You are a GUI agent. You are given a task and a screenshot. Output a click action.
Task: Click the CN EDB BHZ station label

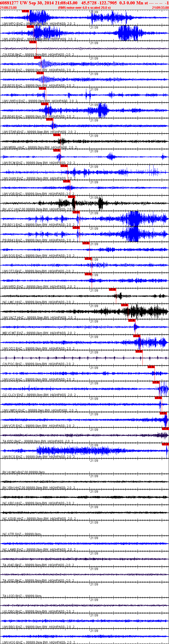tap(38, 55)
